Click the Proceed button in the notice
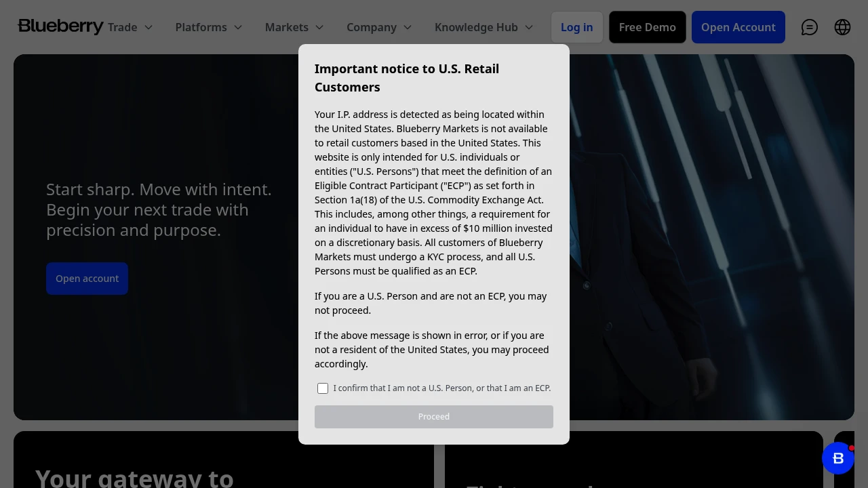Screen dimensions: 868x488 [x=434, y=417]
